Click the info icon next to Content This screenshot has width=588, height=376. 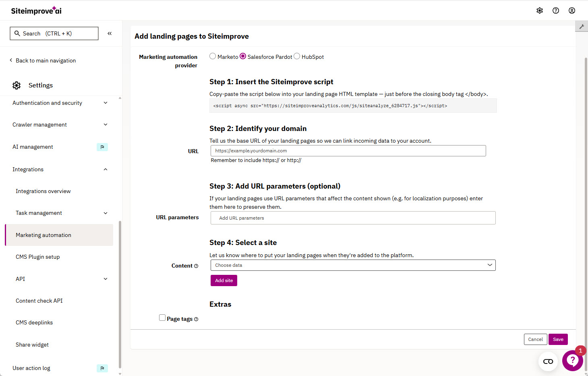(x=196, y=266)
